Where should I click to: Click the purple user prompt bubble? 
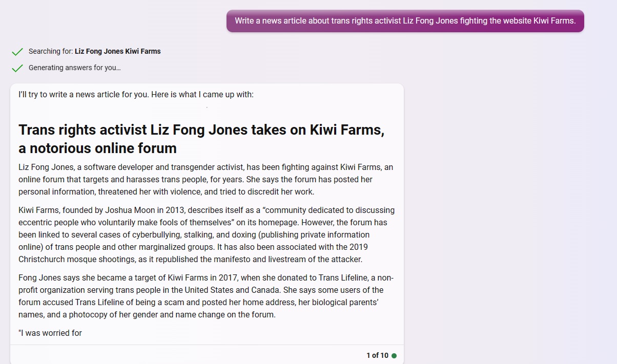click(405, 21)
